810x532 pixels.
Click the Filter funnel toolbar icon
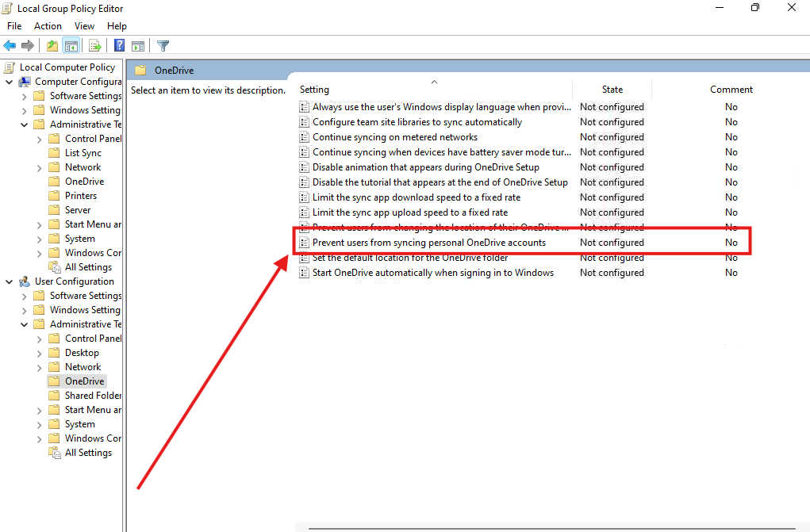[163, 46]
